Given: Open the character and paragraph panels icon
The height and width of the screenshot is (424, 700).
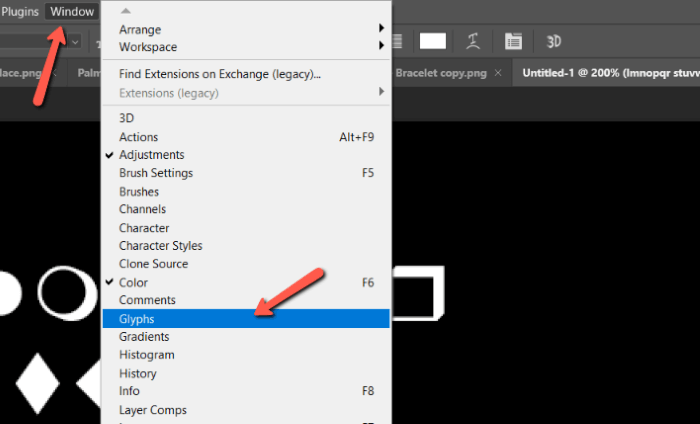Looking at the screenshot, I should pyautogui.click(x=513, y=41).
